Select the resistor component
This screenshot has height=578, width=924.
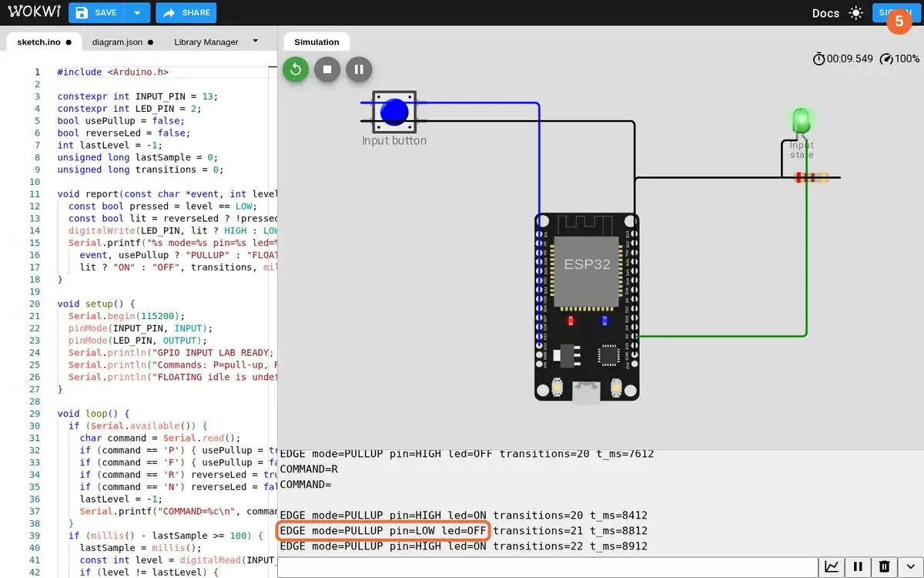(x=812, y=178)
